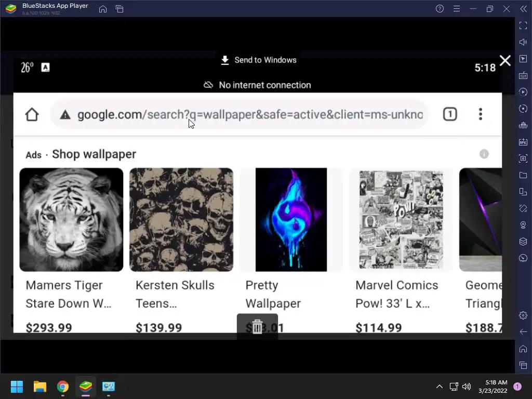The image size is (532, 399).
Task: Click the Pretty Wallpaper title
Action: [273, 294]
